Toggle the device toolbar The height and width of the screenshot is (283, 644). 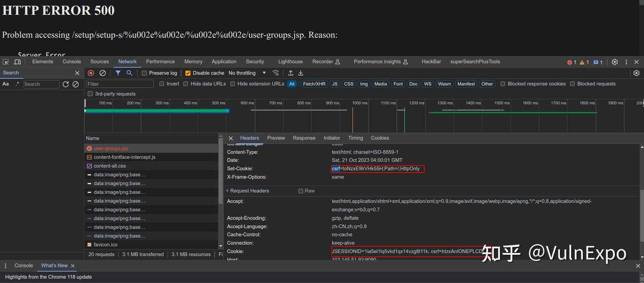tap(17, 62)
